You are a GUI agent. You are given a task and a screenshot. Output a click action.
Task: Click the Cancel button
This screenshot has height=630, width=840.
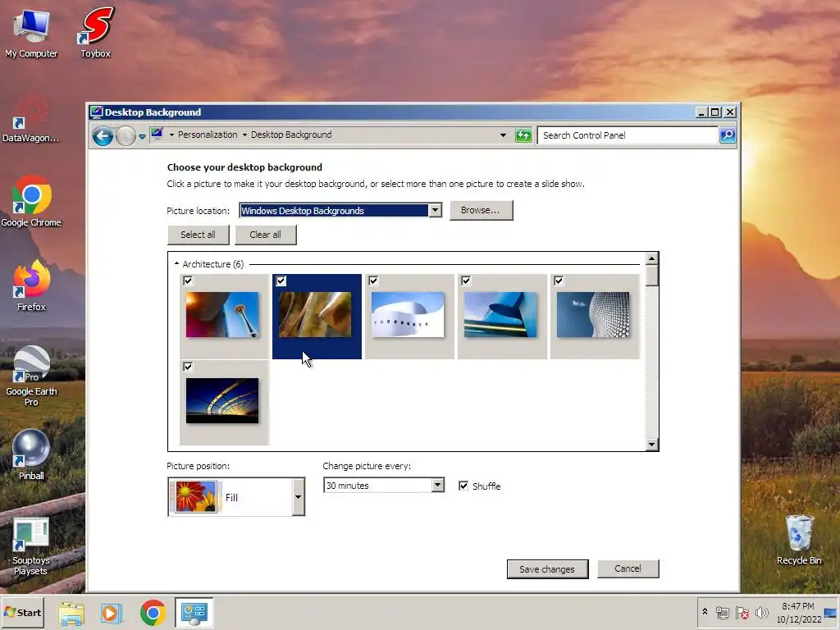tap(628, 568)
